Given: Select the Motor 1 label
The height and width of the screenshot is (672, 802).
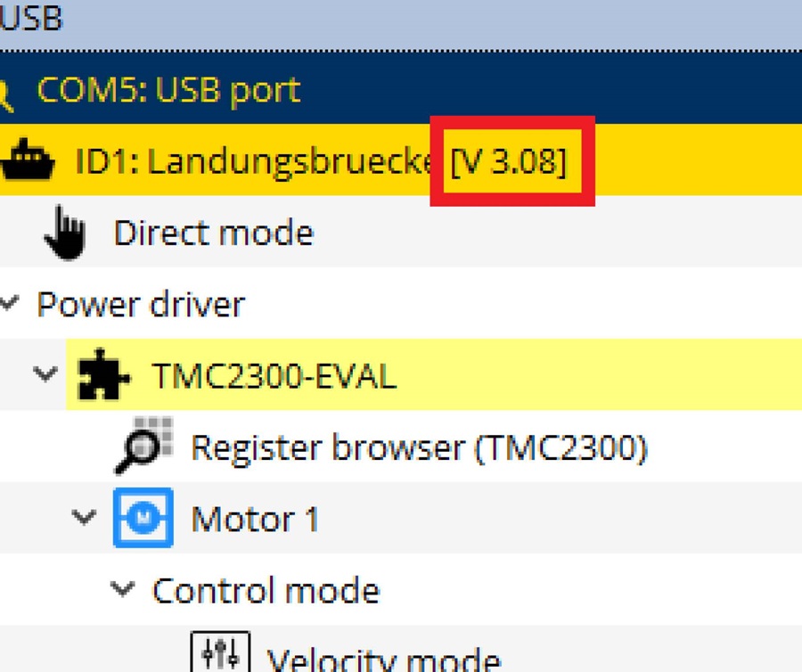Looking at the screenshot, I should point(255,518).
